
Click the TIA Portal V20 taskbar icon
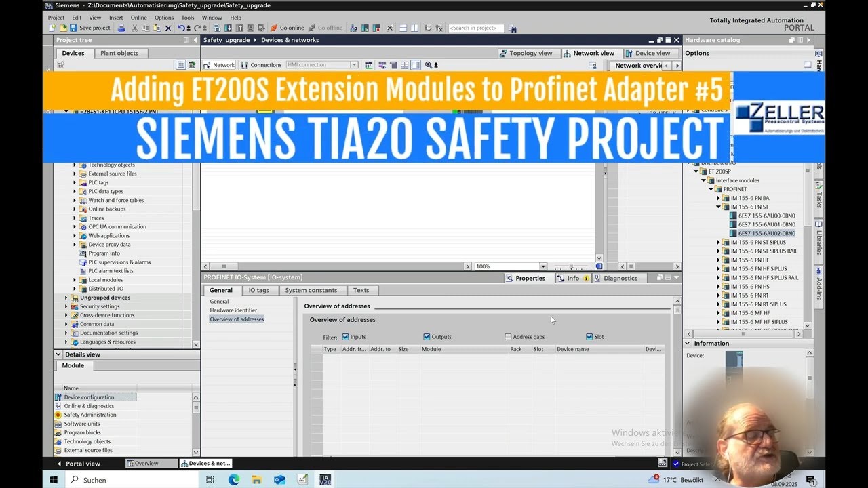[x=325, y=479]
